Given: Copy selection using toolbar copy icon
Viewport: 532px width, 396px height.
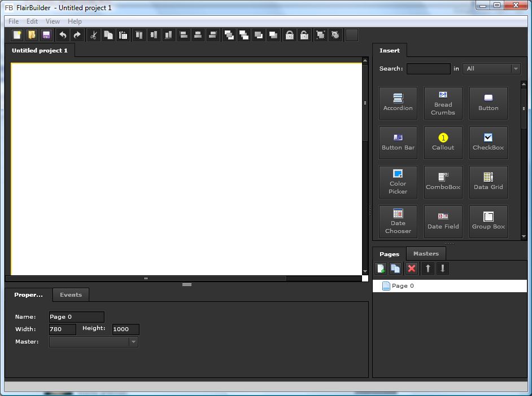Looking at the screenshot, I should [x=108, y=35].
